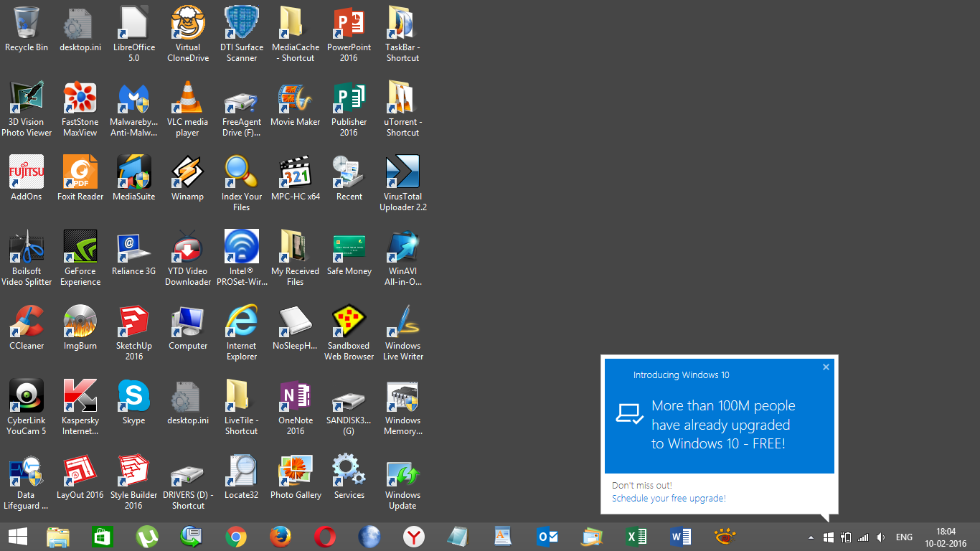Click the CCleaner desktop icon

(27, 321)
